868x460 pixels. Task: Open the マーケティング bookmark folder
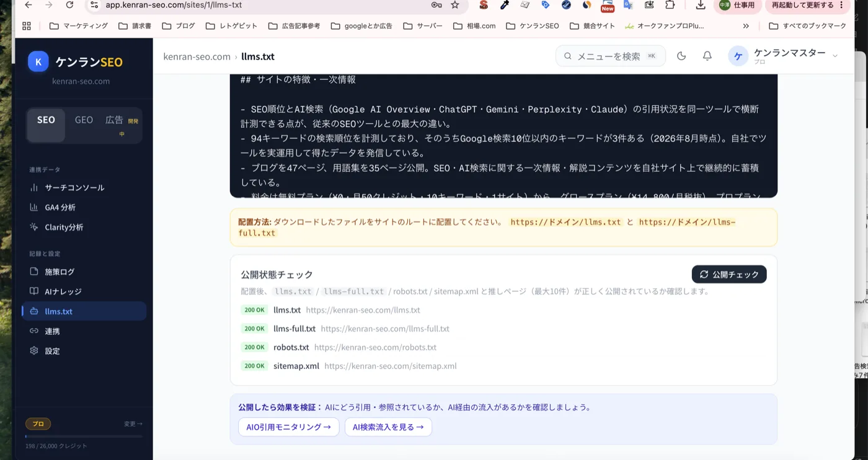tap(79, 26)
